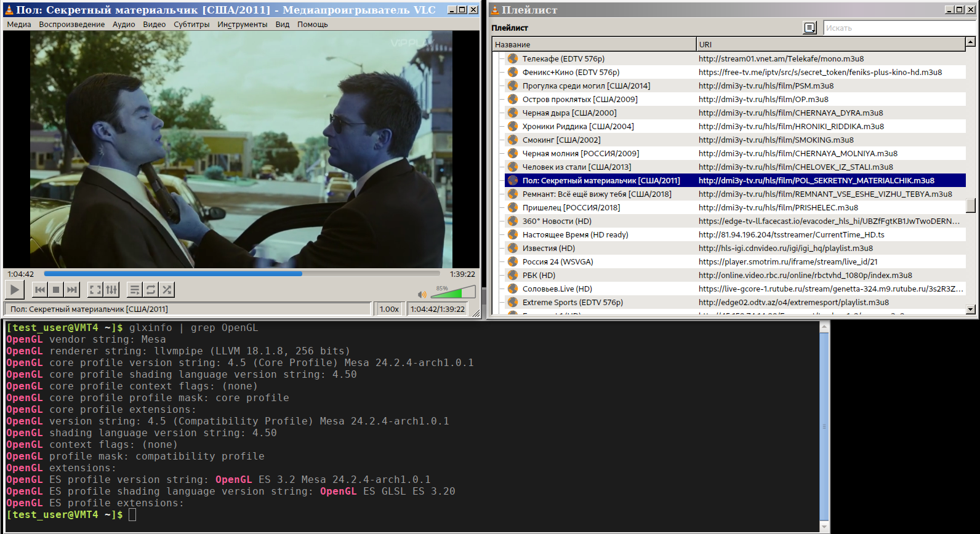
Task: Select РБК (HD) channel
Action: coord(735,275)
